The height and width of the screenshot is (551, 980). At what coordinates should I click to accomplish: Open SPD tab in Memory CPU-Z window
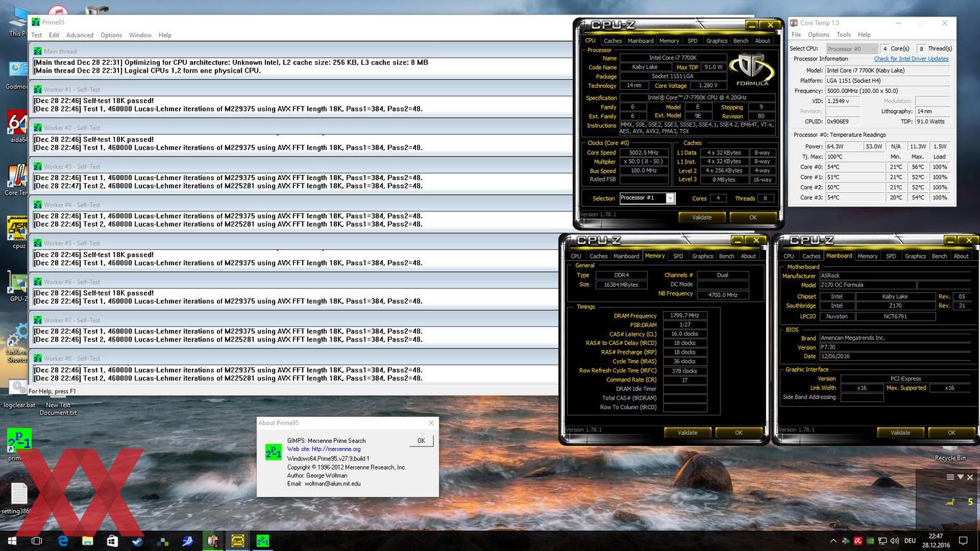click(678, 256)
